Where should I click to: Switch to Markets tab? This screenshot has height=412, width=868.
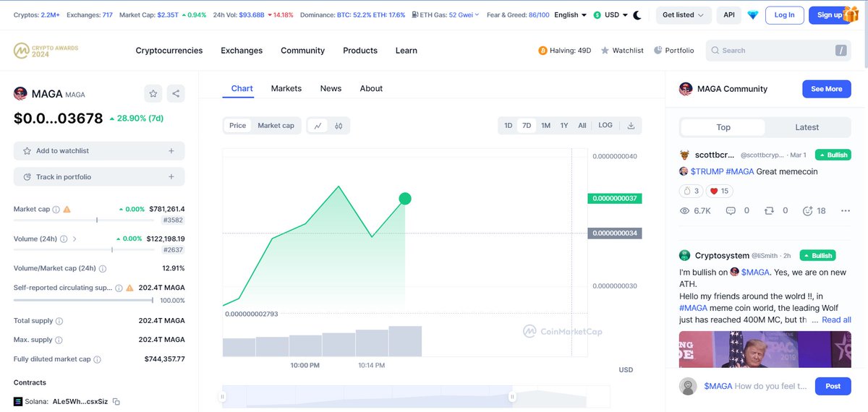point(286,88)
